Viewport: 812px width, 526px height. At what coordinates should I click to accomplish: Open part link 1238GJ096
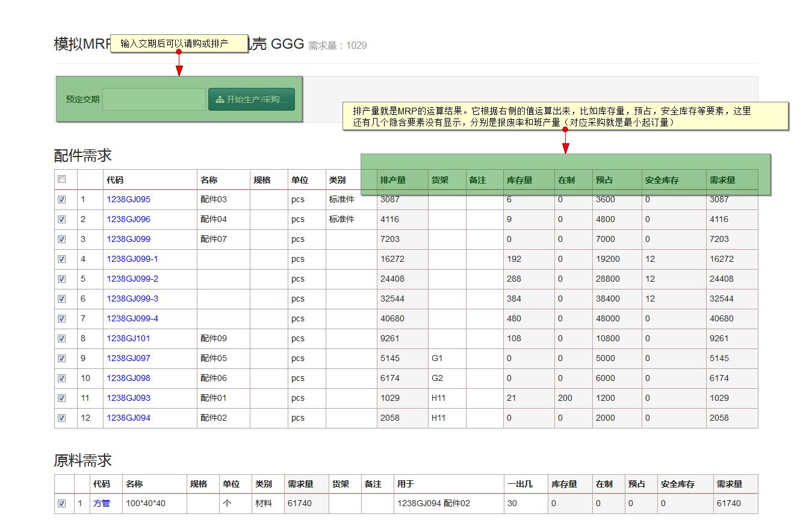[128, 219]
